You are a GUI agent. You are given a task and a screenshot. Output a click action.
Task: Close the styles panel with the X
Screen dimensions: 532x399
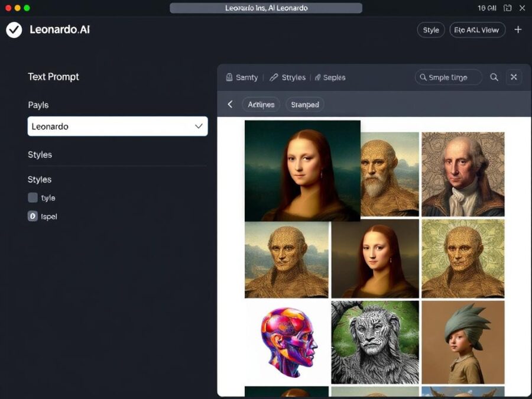click(x=514, y=77)
